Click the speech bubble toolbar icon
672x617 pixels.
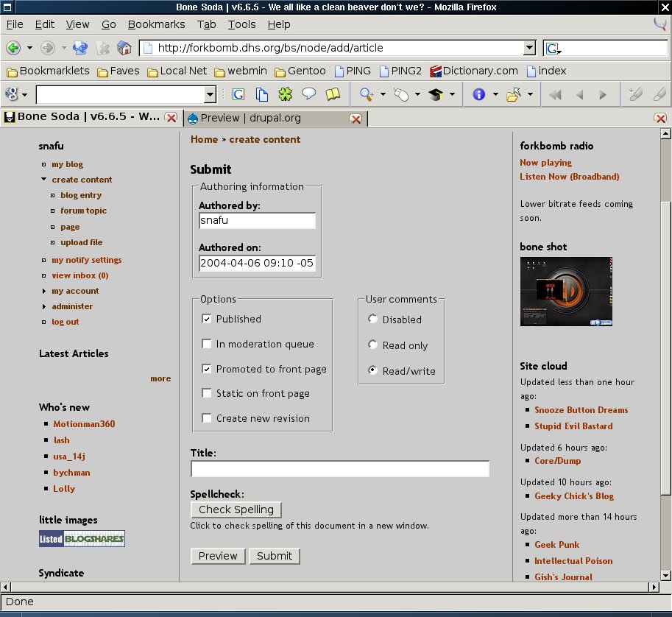point(309,94)
